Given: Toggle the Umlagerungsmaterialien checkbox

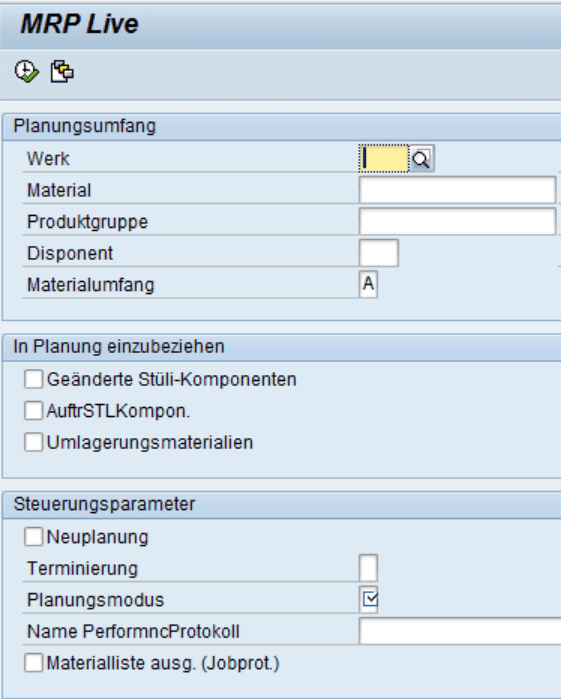Looking at the screenshot, I should (33, 442).
